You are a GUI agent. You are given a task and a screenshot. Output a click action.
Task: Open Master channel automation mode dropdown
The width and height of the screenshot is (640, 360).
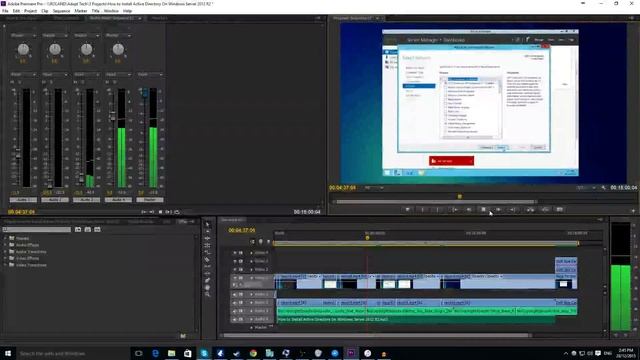pyautogui.click(x=150, y=75)
